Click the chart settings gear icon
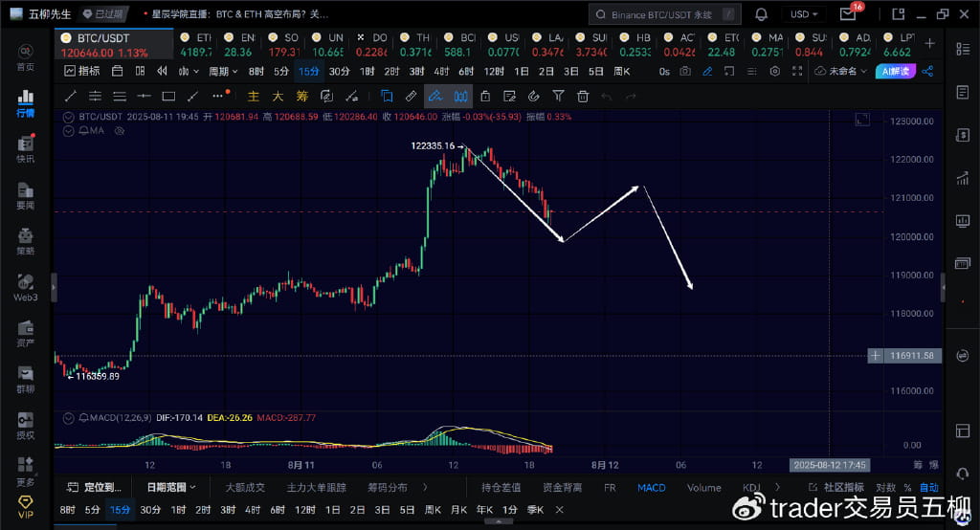The width and height of the screenshot is (980, 530). click(x=774, y=71)
